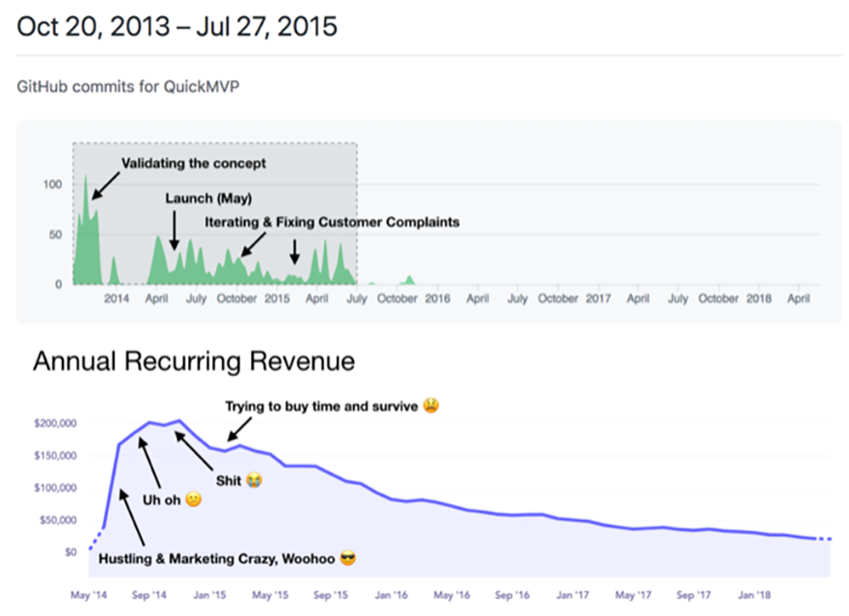Click the arrow beside "Validating the concept"
The width and height of the screenshot is (849, 616).
pyautogui.click(x=106, y=182)
